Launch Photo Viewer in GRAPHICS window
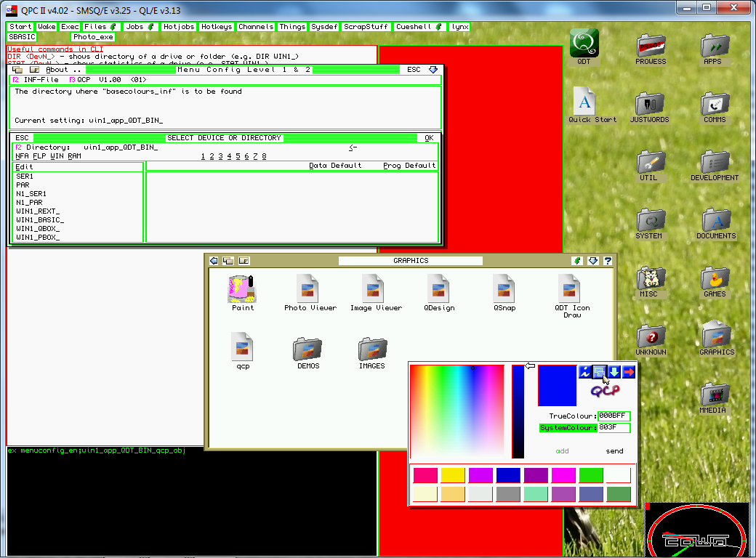This screenshot has width=756, height=558. pyautogui.click(x=307, y=288)
